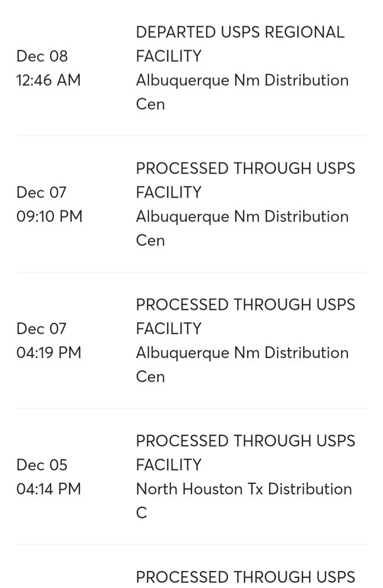Screen dimensions: 383x588
Task: Select the 09:10 PM timestamp
Action: [x=49, y=217]
